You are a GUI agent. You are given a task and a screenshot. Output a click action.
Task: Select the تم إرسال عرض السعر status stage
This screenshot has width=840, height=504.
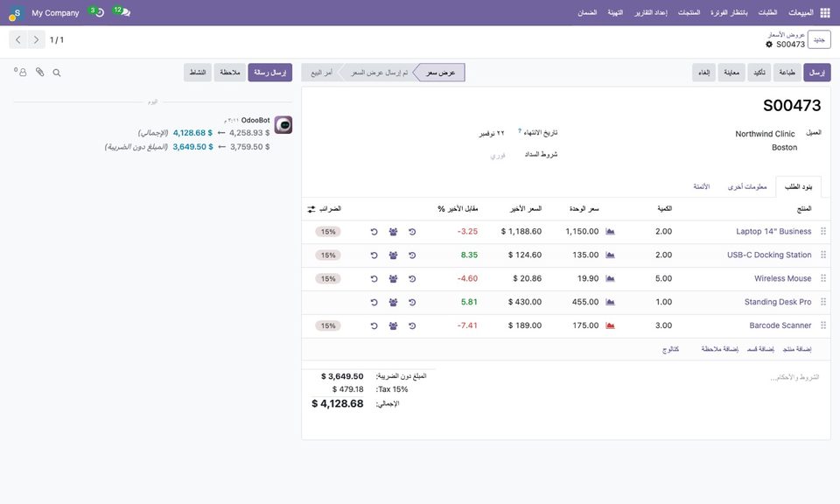pos(379,73)
